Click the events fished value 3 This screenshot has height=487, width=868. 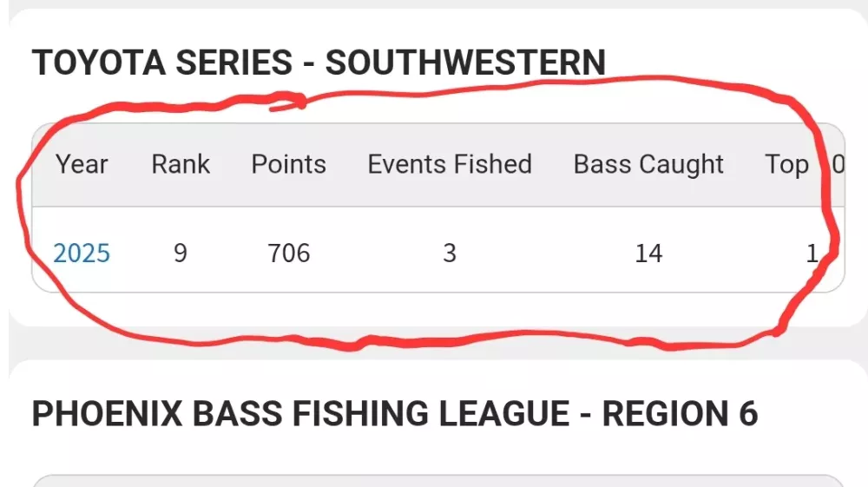(450, 253)
